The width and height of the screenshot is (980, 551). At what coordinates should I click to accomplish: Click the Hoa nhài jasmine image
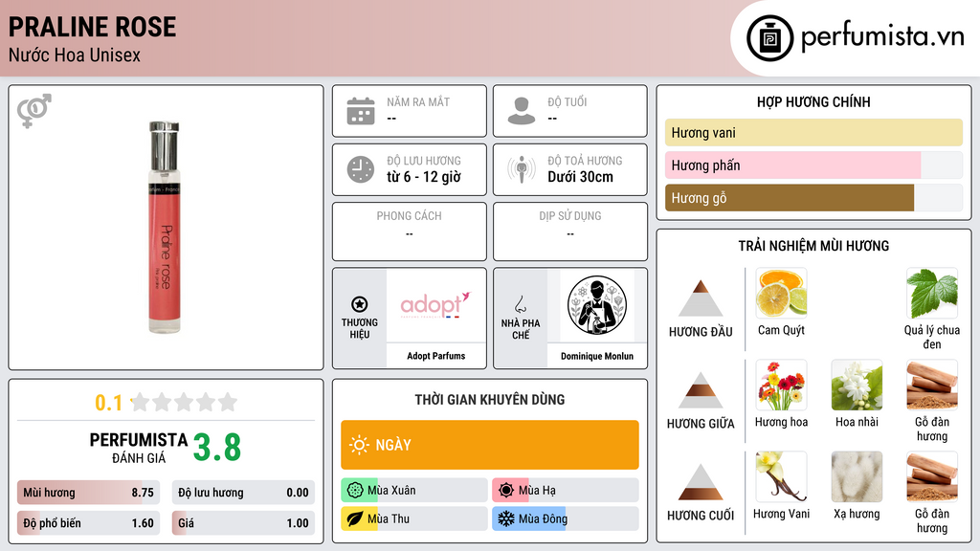pos(857,385)
